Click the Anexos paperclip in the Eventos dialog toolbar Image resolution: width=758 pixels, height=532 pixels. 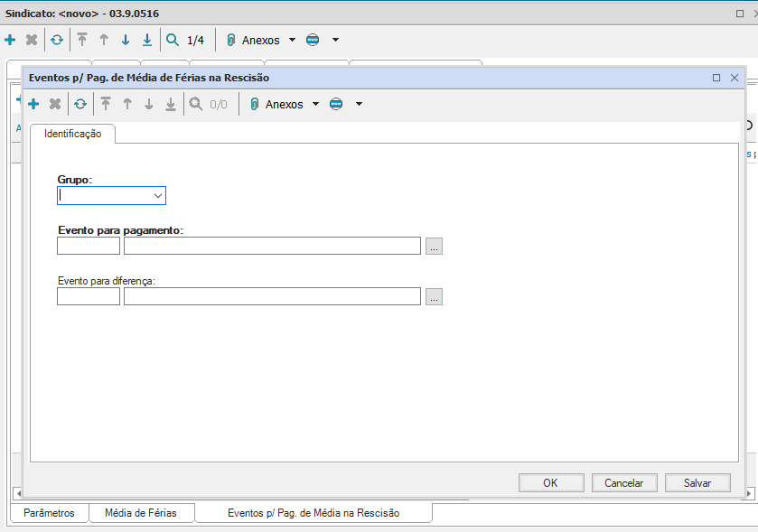(x=256, y=105)
